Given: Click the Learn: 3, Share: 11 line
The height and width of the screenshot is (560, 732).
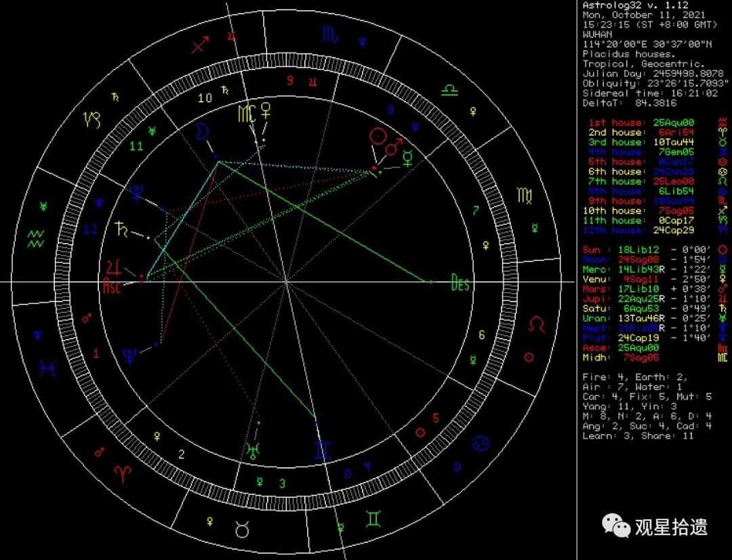Looking at the screenshot, I should pyautogui.click(x=638, y=436).
